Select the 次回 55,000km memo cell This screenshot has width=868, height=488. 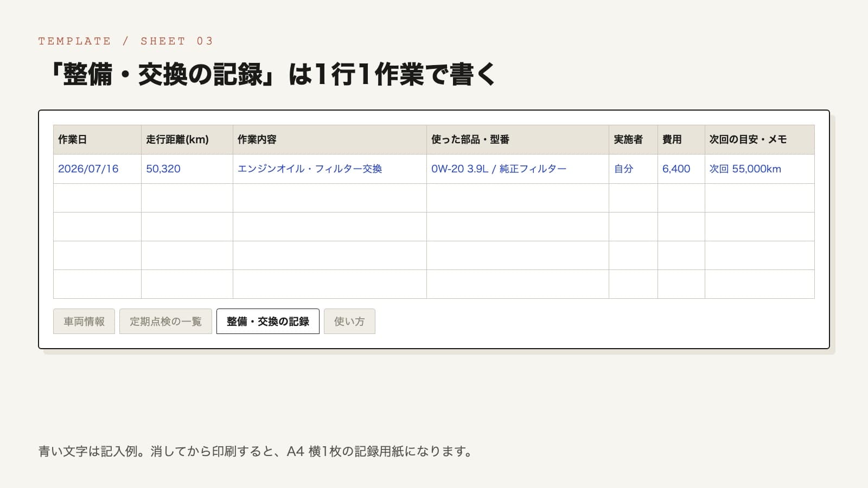[759, 169]
